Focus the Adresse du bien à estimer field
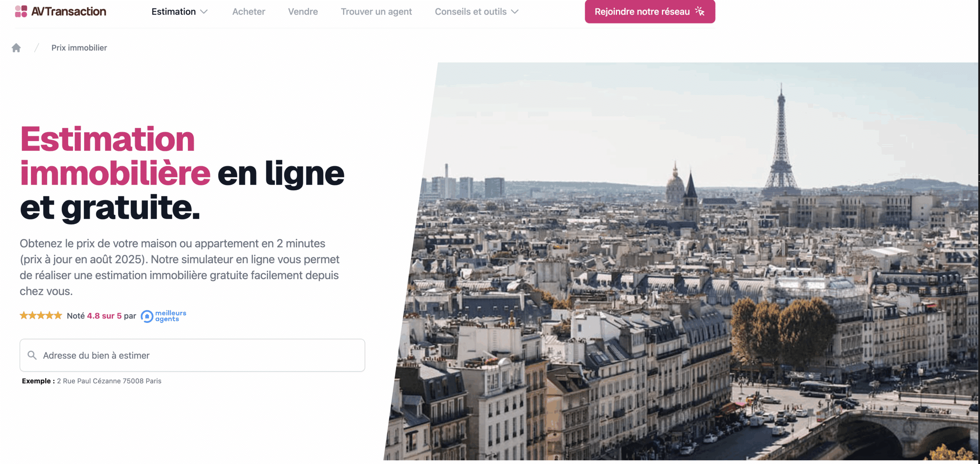 coord(192,355)
